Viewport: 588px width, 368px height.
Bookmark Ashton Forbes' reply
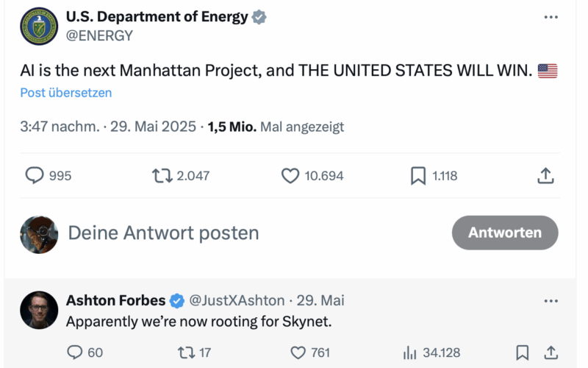(x=523, y=353)
